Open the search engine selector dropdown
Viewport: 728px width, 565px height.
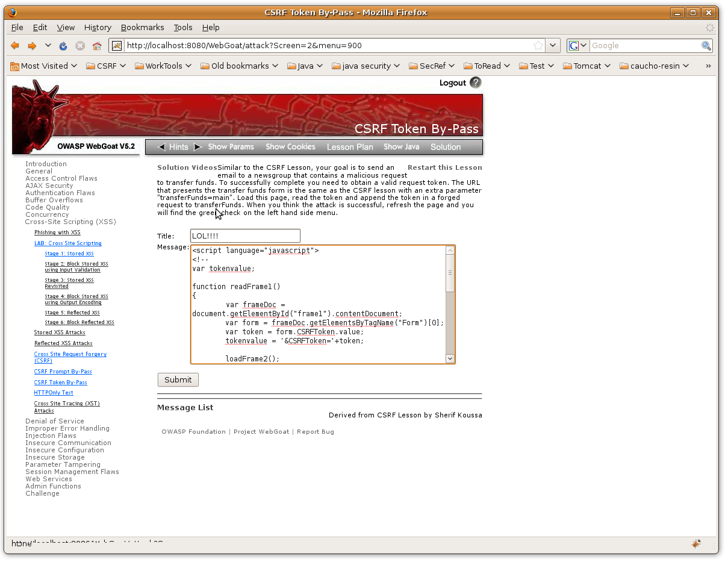pyautogui.click(x=578, y=46)
